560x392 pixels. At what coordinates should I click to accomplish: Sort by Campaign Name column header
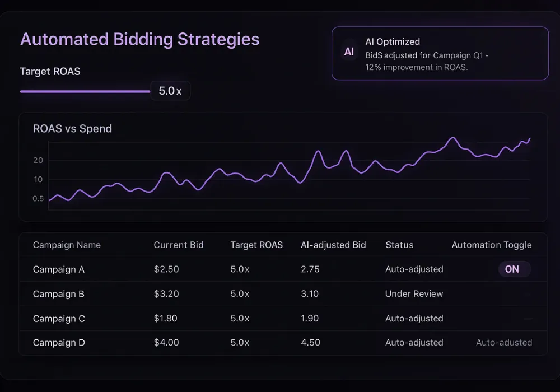pos(67,245)
